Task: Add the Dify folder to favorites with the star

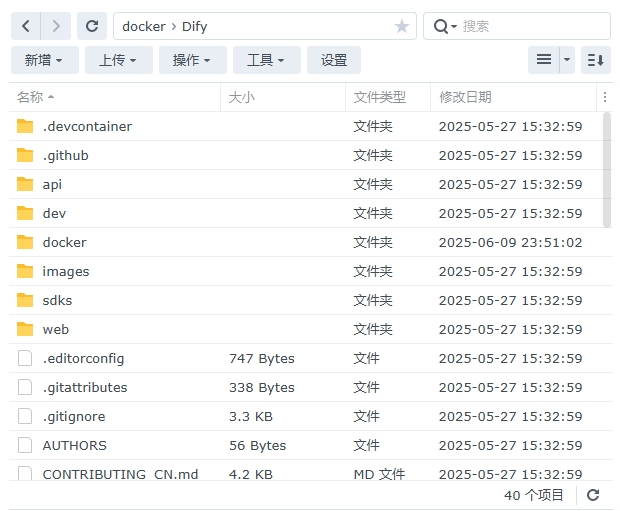Action: [402, 26]
